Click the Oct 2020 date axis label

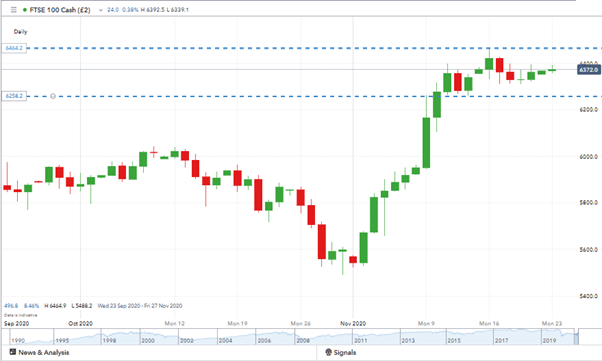click(x=80, y=323)
